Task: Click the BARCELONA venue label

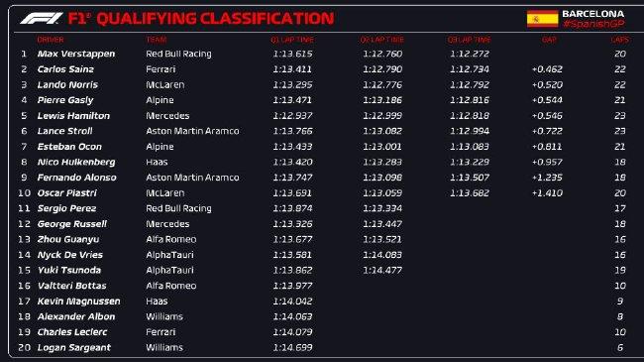Action: (593, 14)
